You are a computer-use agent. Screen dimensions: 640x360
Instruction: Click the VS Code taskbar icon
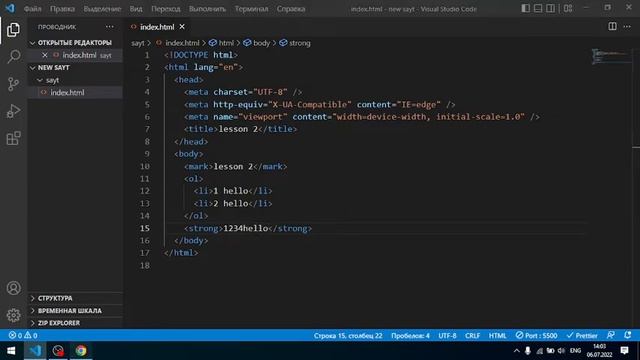pos(35,351)
